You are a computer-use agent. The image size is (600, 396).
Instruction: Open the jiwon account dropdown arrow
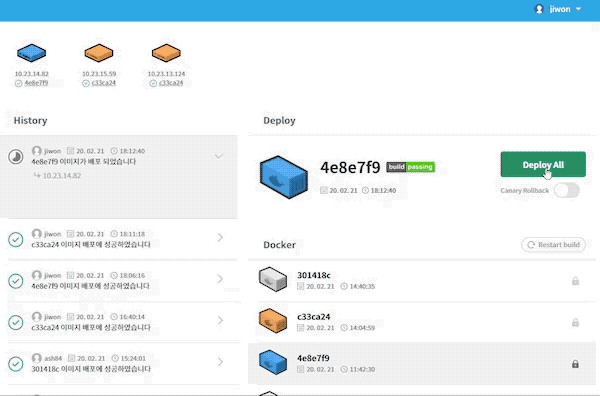click(x=578, y=9)
